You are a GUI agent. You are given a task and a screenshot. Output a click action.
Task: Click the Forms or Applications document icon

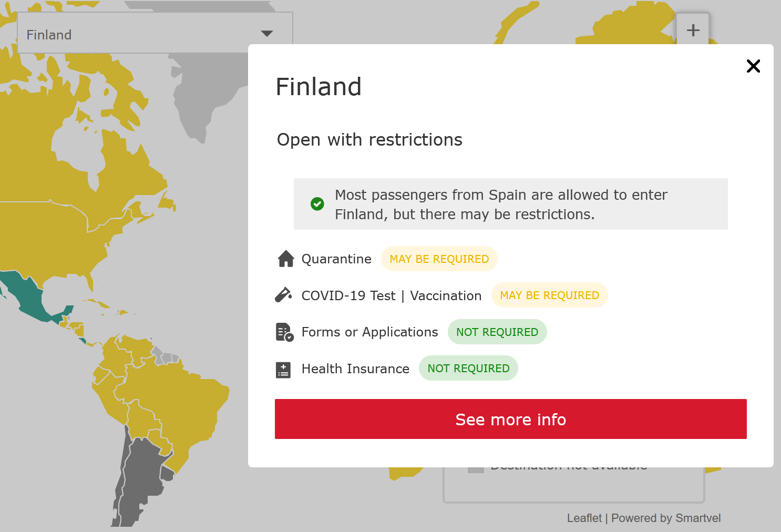(284, 332)
